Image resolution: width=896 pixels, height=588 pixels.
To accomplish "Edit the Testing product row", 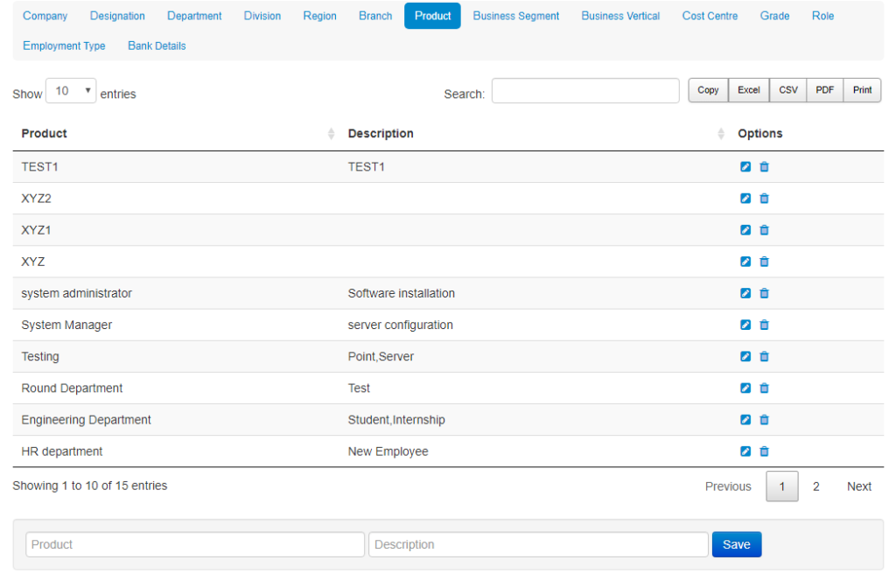I will (x=745, y=356).
